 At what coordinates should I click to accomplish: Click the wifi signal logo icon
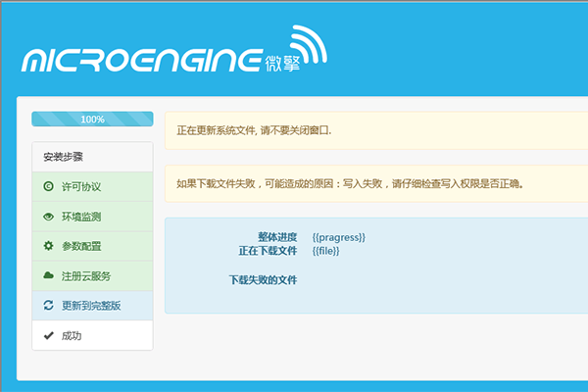tap(309, 44)
